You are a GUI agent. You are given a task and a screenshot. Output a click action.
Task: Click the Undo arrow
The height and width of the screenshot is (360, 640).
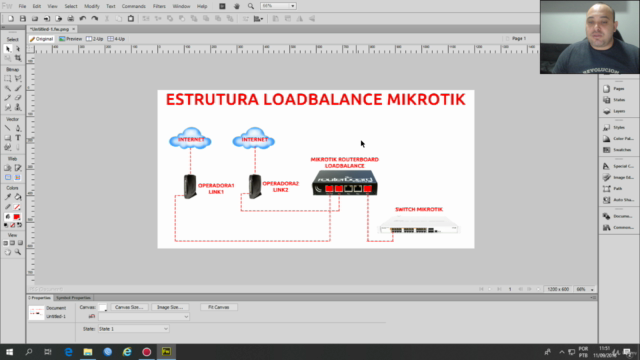tap(83, 19)
